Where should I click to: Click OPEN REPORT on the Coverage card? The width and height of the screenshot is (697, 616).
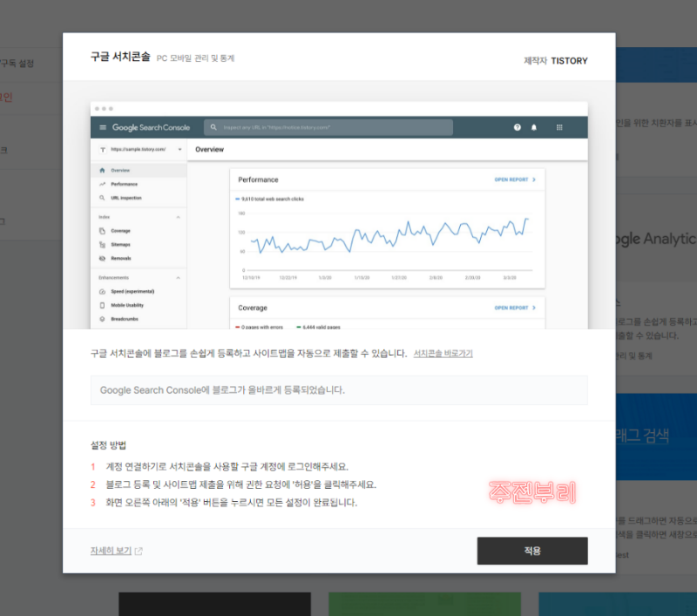coord(515,308)
